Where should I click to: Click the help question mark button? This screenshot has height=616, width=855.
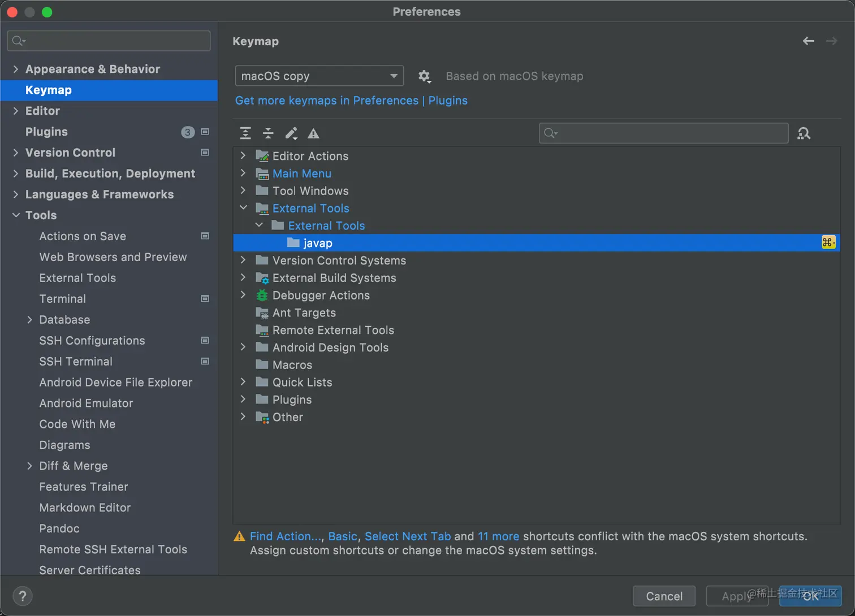tap(23, 596)
